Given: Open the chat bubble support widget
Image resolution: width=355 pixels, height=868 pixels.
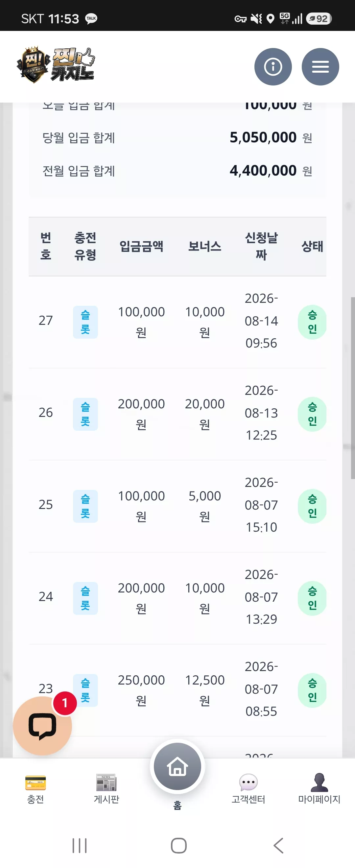Looking at the screenshot, I should [42, 725].
